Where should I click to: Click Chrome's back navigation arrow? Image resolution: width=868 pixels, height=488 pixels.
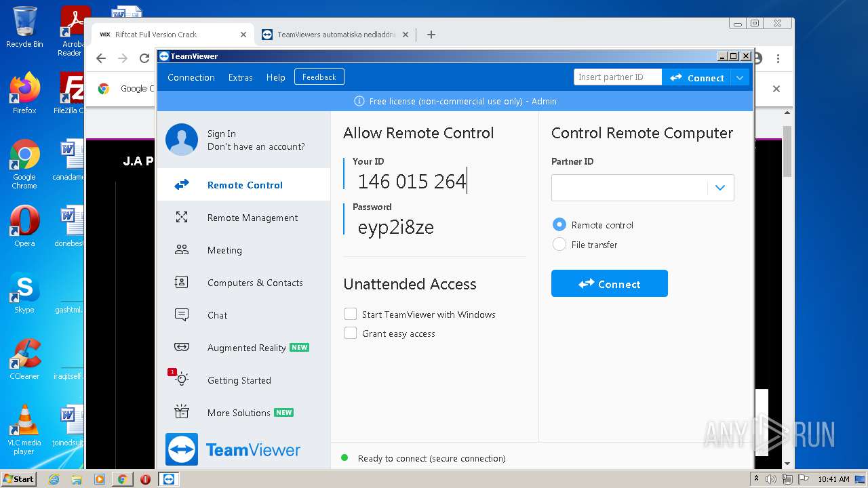[101, 58]
